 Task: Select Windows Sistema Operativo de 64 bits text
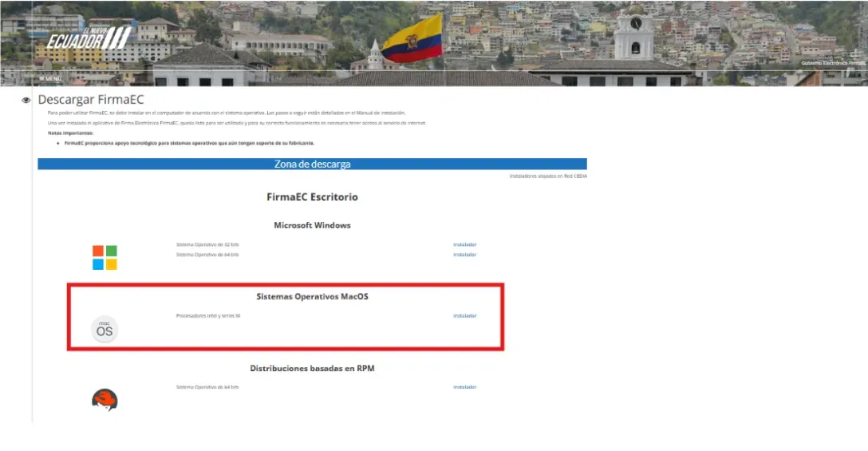click(207, 255)
